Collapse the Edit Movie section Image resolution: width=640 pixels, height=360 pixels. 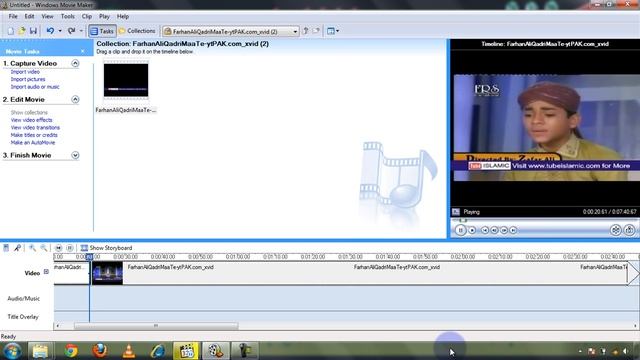[75, 100]
